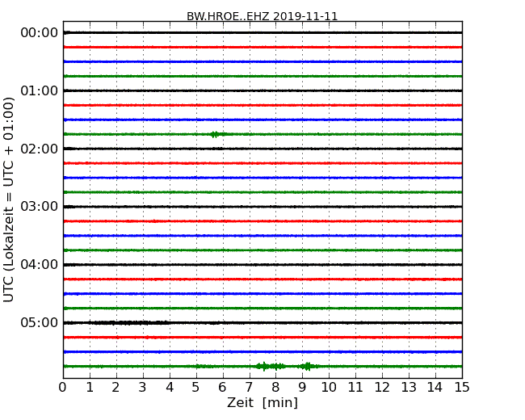Screen dimensions: 525x420
Task: Click the x-axis tick label 4
Action: tap(170, 388)
